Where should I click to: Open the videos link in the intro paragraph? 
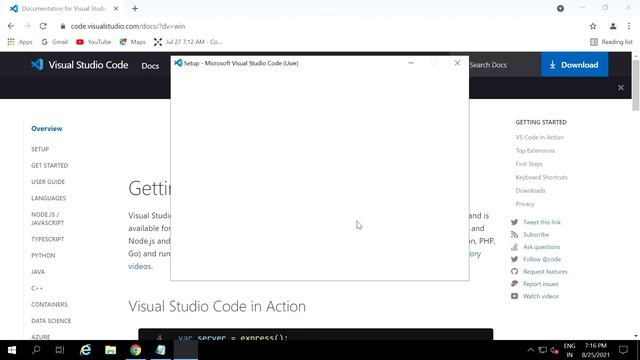click(140, 266)
